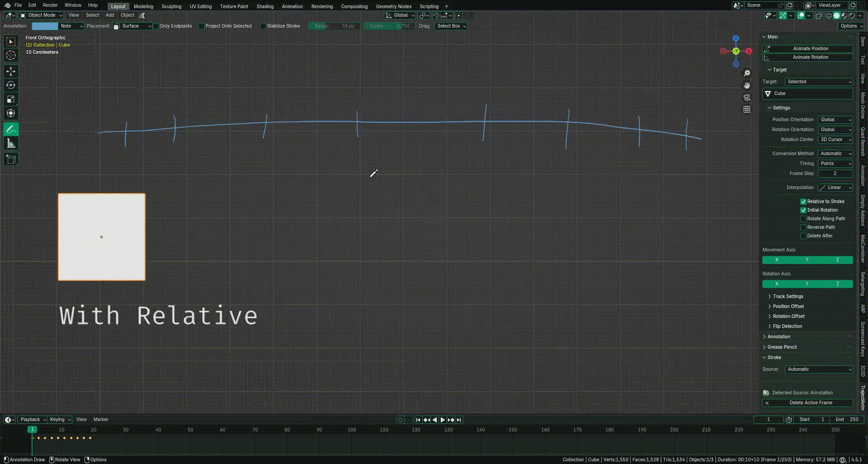Click the End frame field
Image resolution: width=868 pixels, height=464 pixels.
click(x=847, y=420)
